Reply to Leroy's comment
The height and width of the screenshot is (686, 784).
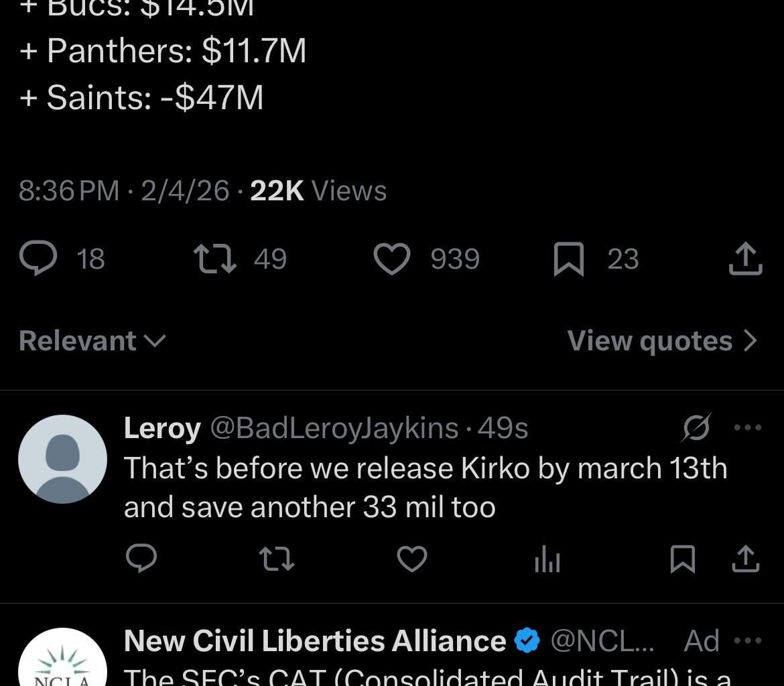(x=141, y=559)
